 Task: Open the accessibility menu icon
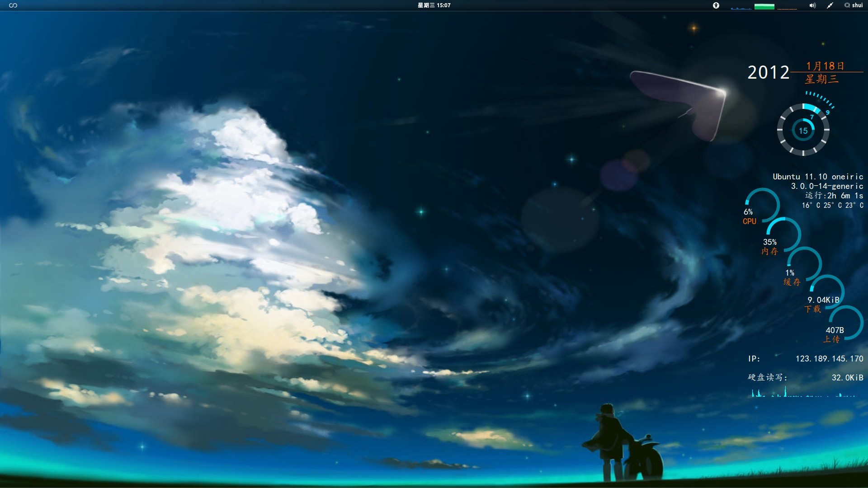(716, 5)
